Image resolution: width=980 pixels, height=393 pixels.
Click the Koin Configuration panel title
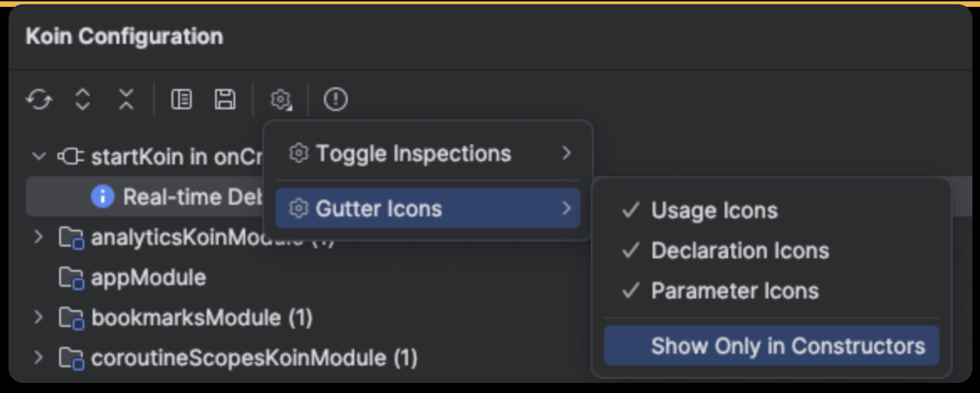124,37
